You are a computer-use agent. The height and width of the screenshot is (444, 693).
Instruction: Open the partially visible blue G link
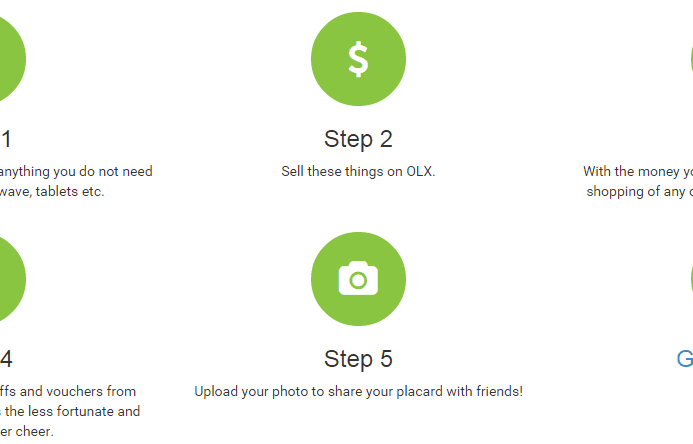[685, 359]
